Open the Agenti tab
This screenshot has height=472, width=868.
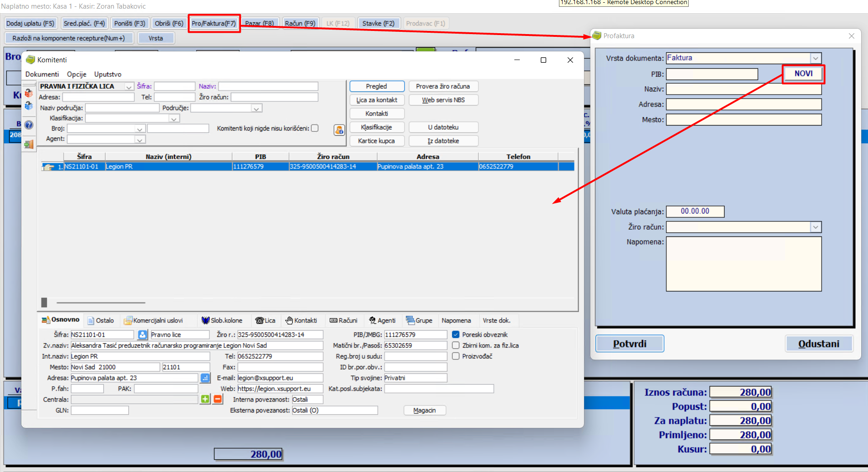382,321
